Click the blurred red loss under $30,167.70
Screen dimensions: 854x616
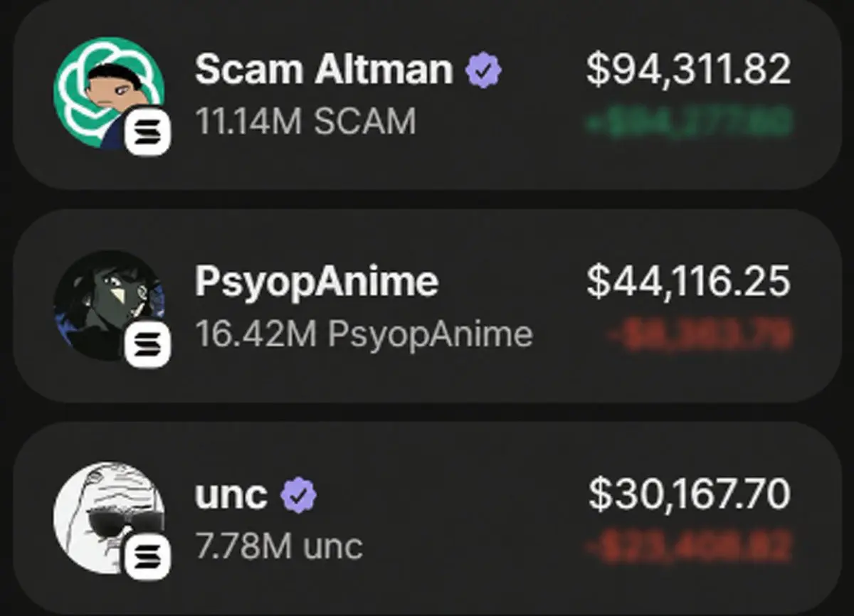(688, 546)
